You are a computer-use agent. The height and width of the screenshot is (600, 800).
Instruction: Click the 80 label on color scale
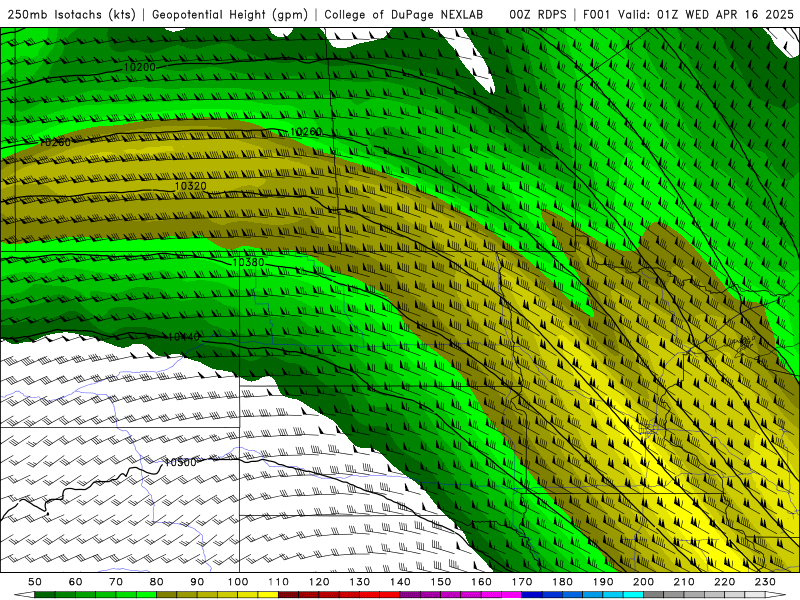[x=157, y=582]
